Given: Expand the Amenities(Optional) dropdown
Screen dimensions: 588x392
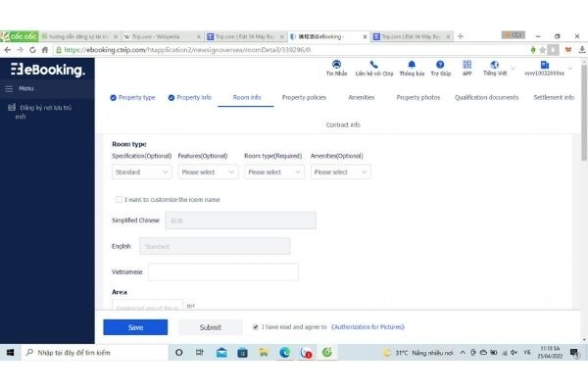Looking at the screenshot, I should pyautogui.click(x=340, y=172).
